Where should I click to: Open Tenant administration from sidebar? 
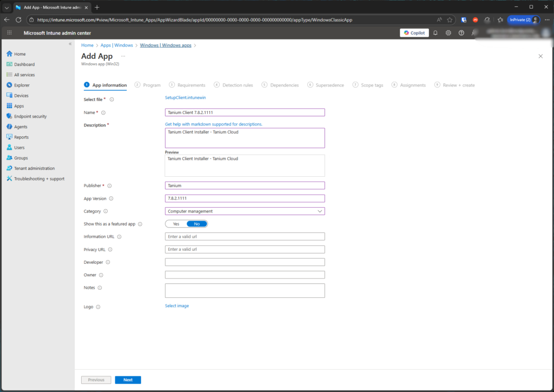(9, 168)
